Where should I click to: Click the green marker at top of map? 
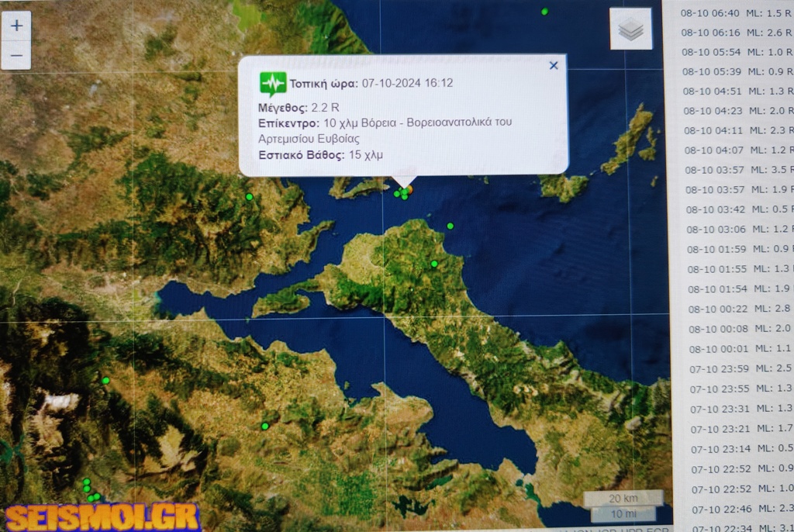pos(544,12)
